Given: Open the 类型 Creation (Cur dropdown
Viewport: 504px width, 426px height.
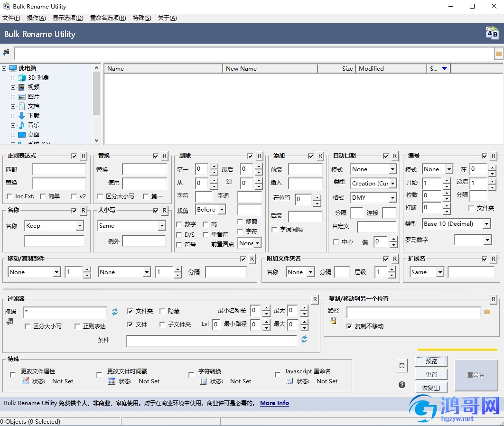Looking at the screenshot, I should [x=392, y=184].
